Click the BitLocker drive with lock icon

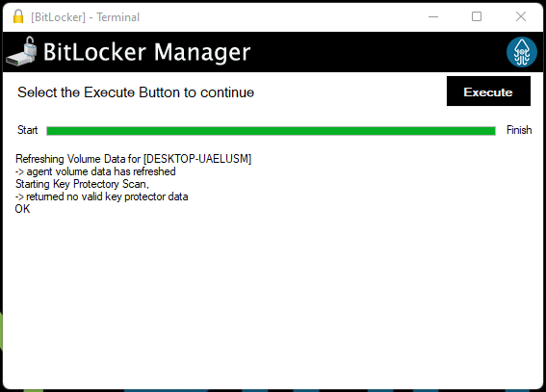pos(21,52)
